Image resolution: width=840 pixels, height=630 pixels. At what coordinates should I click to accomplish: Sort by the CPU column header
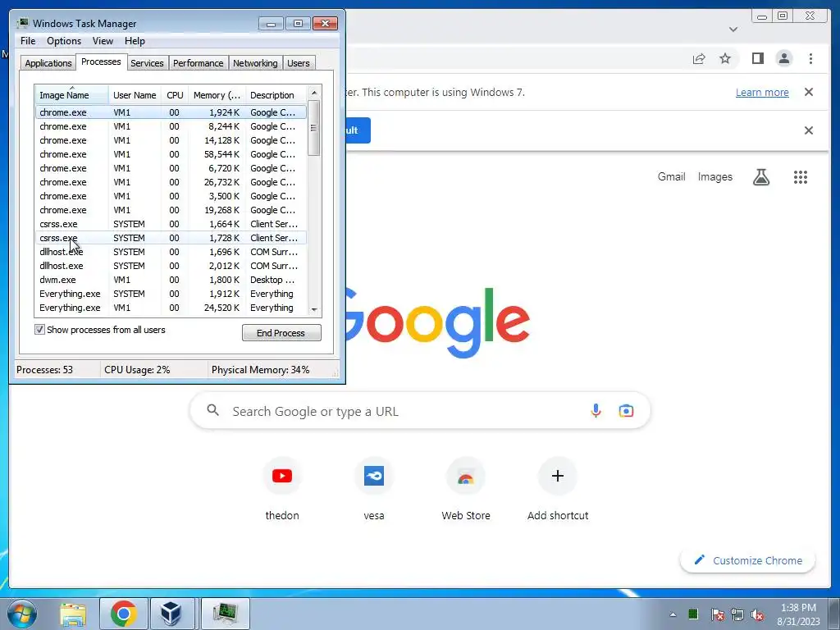[x=175, y=95]
